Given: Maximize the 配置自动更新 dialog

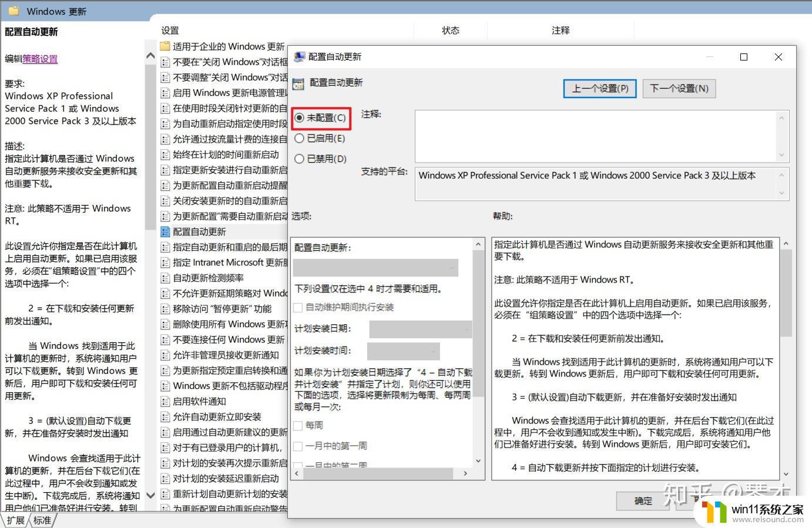Looking at the screenshot, I should point(744,57).
